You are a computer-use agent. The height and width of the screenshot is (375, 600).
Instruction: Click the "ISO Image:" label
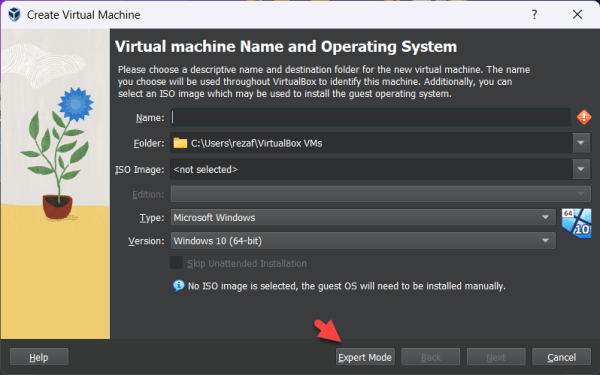tap(140, 169)
